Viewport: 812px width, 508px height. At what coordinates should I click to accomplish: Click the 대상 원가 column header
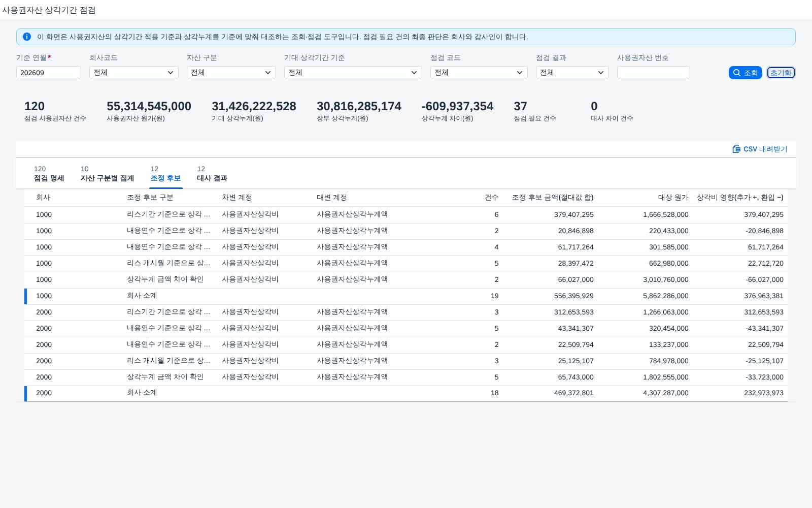point(673,198)
